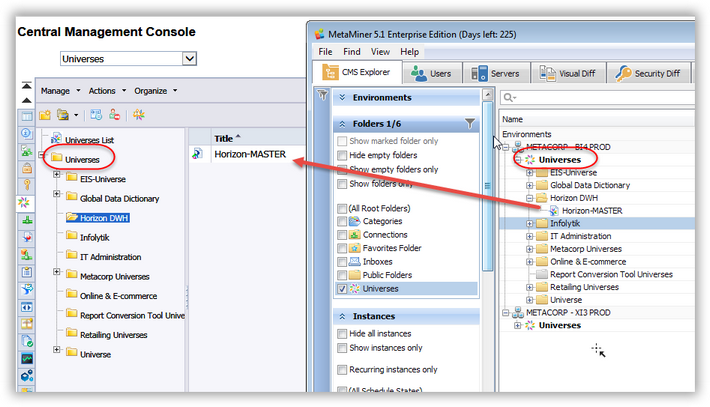Click the calendar sidebar icon in CMC

tap(27, 272)
